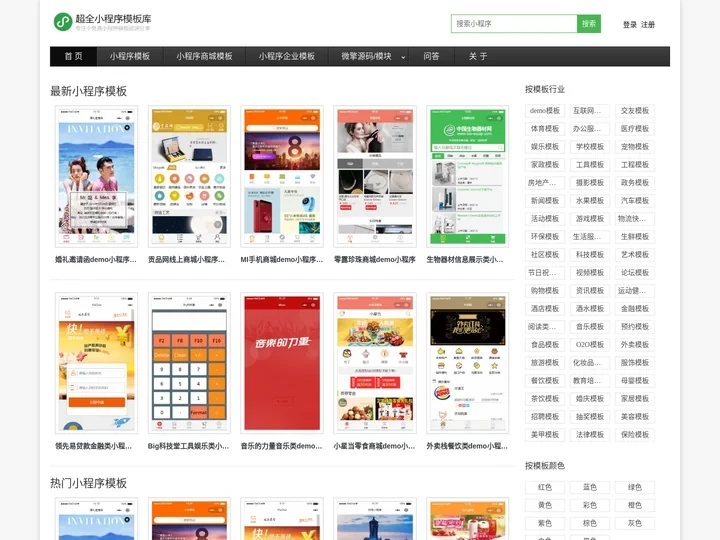Open the 小程序商城模板 nav item
The height and width of the screenshot is (540, 720).
pos(204,56)
